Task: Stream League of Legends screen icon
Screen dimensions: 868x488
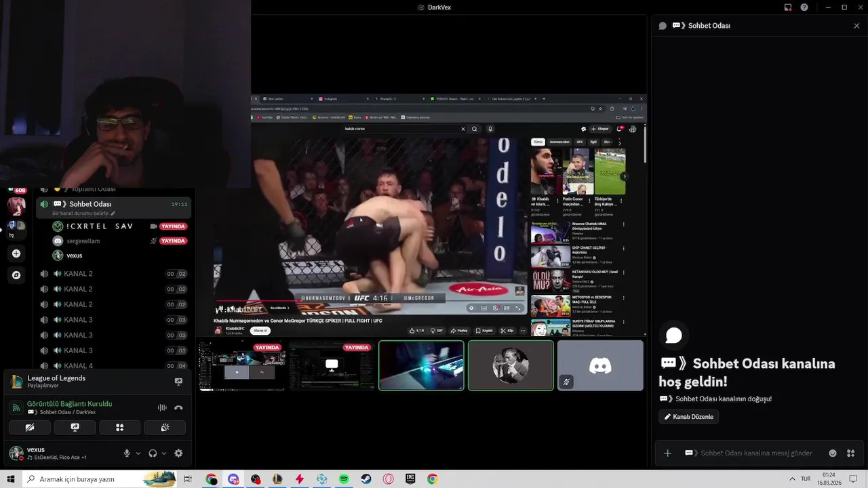Action: (178, 382)
